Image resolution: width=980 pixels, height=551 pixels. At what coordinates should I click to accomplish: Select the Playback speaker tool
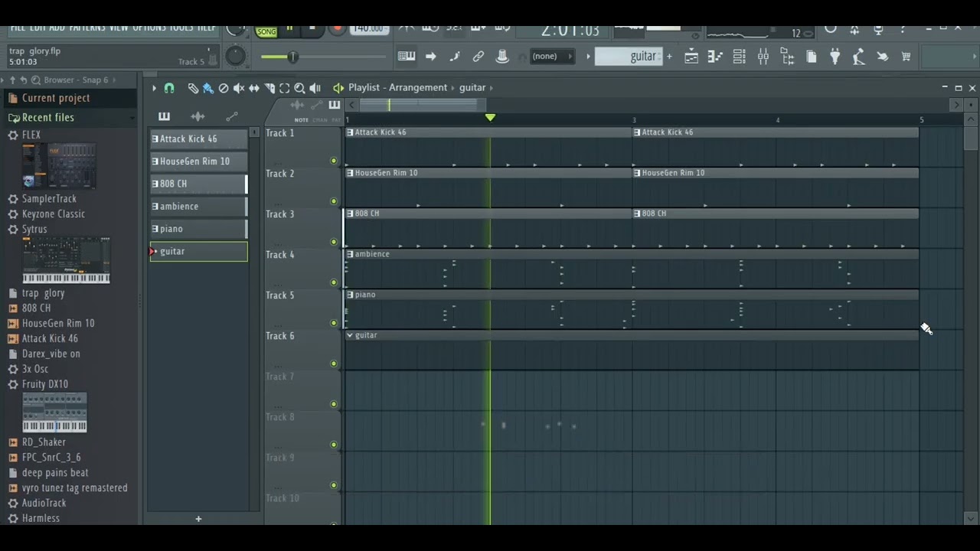[x=315, y=88]
